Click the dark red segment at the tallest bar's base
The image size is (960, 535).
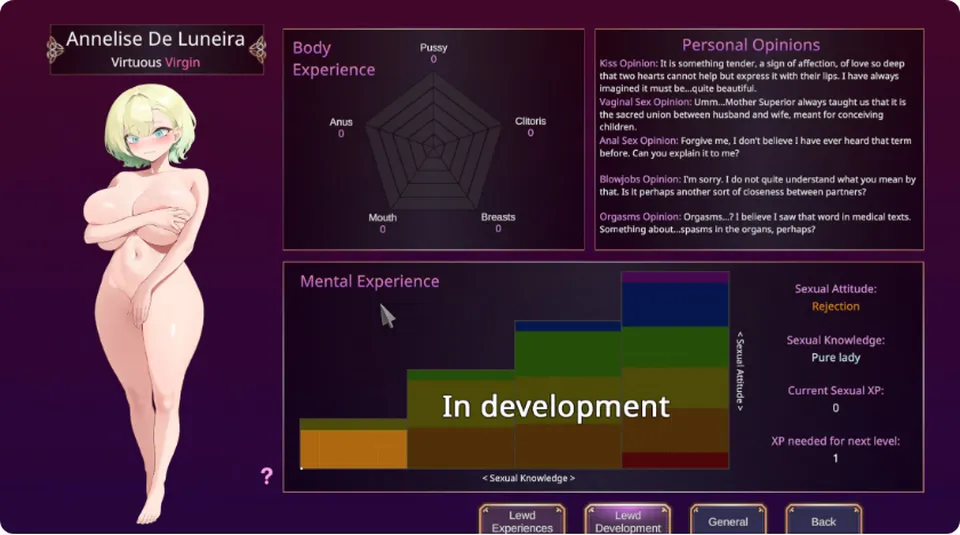[x=675, y=460]
